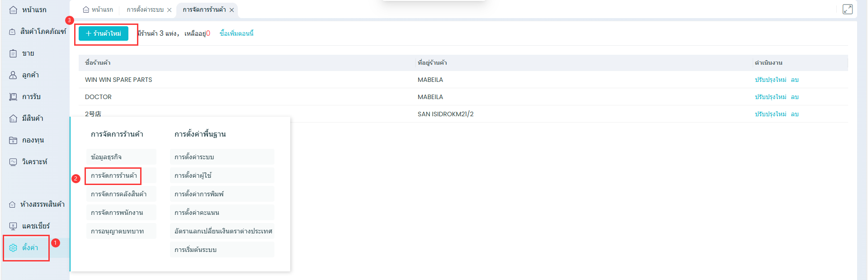Click the analysis chart icon in sidebar
The image size is (868, 280).
(13, 162)
